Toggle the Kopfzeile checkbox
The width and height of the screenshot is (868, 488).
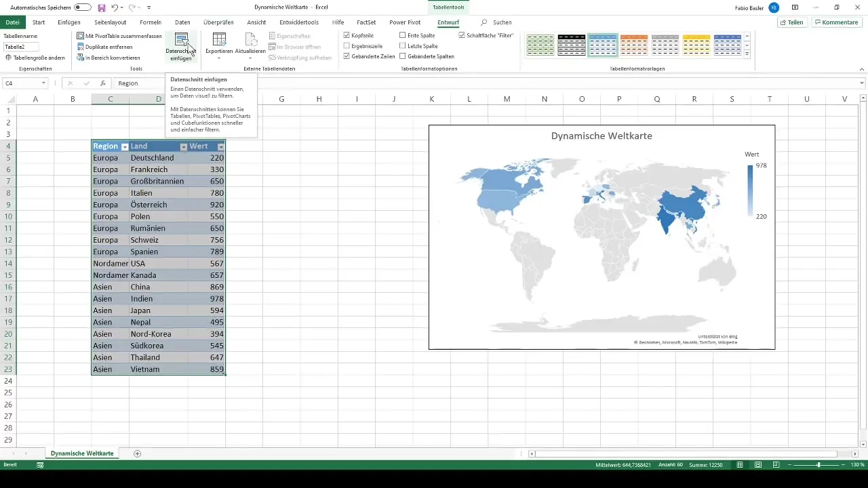click(x=347, y=35)
